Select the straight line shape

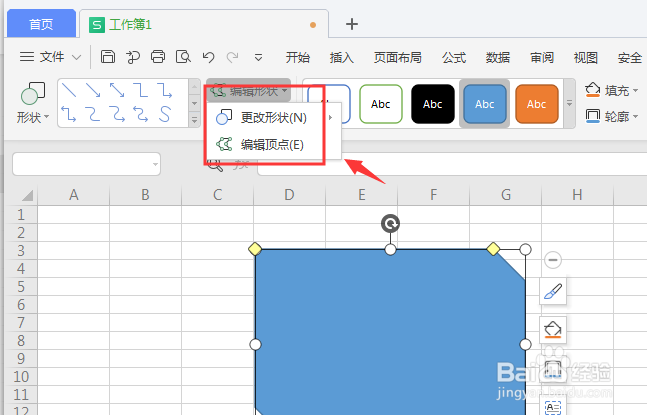tap(69, 90)
